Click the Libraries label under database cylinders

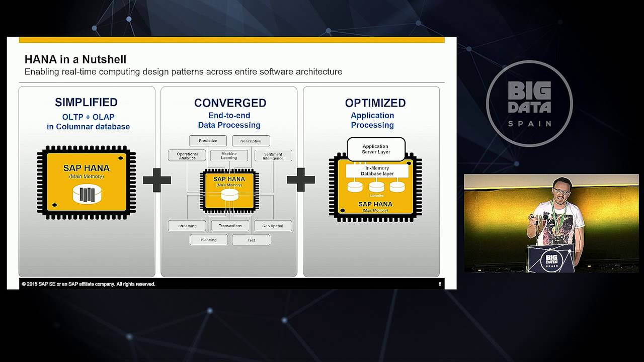tap(377, 195)
